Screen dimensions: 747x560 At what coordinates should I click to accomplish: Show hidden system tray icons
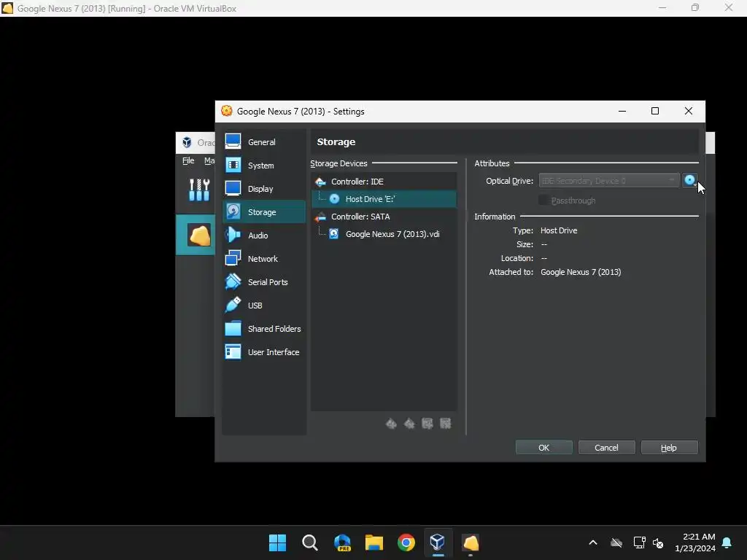[593, 542]
